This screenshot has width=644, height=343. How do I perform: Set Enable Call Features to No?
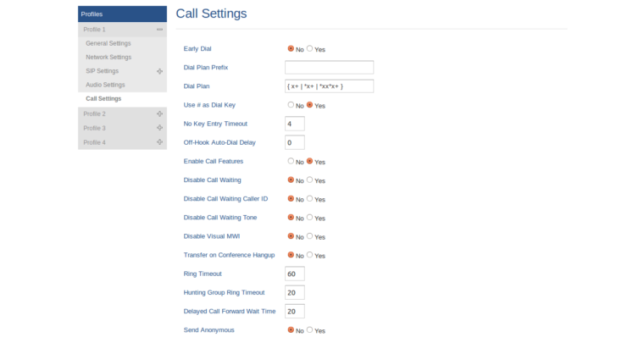click(x=291, y=161)
